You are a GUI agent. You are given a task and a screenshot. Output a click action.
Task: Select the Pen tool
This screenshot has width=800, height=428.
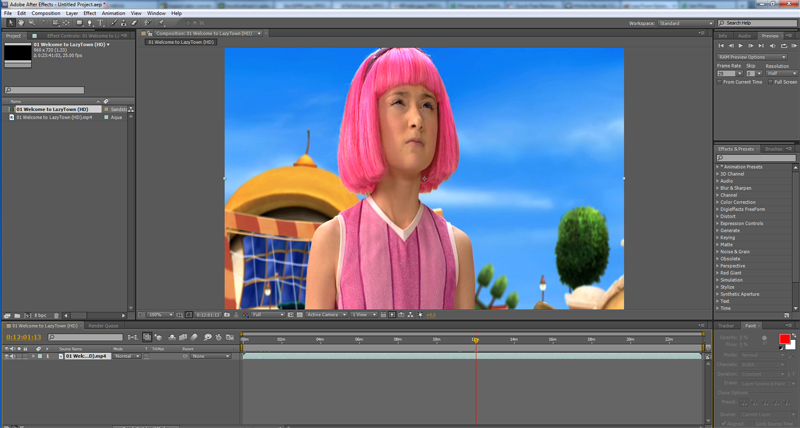pyautogui.click(x=90, y=23)
